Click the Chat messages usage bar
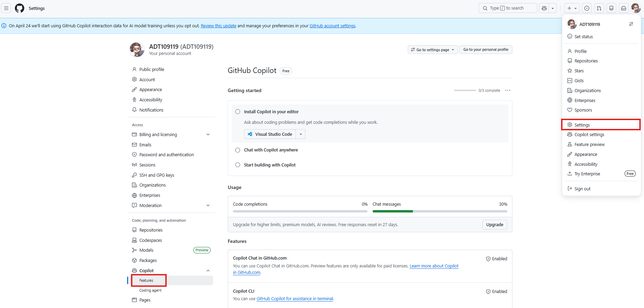644x308 pixels. tap(440, 211)
